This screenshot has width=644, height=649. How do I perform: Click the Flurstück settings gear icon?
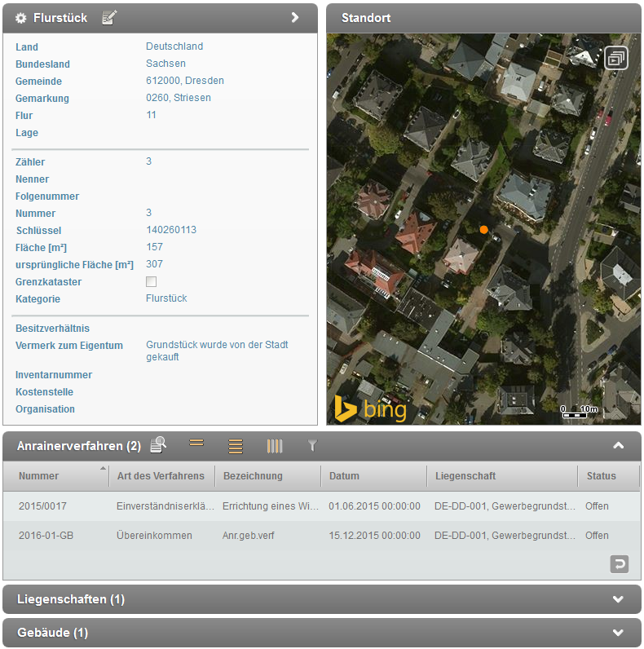coord(21,17)
